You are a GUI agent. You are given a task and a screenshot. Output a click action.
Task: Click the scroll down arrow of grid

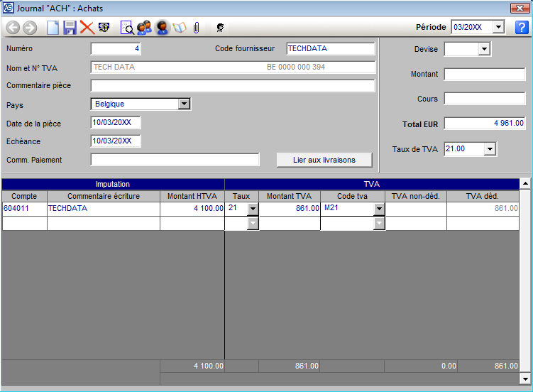click(525, 379)
